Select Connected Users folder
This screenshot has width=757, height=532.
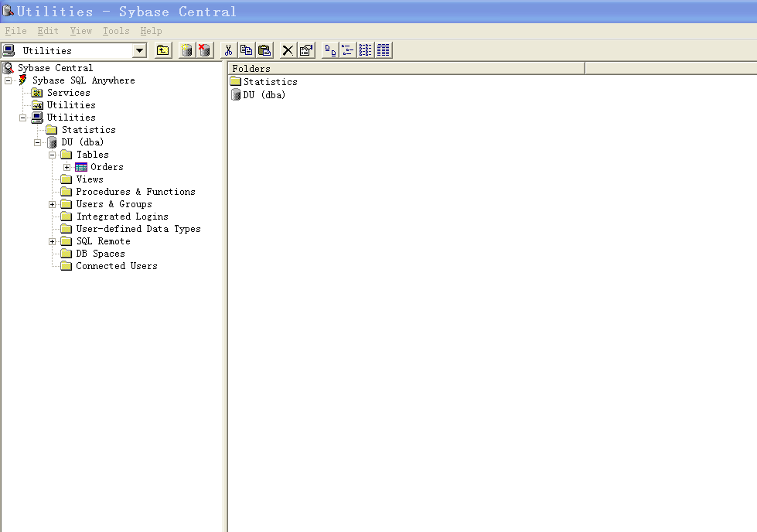116,266
